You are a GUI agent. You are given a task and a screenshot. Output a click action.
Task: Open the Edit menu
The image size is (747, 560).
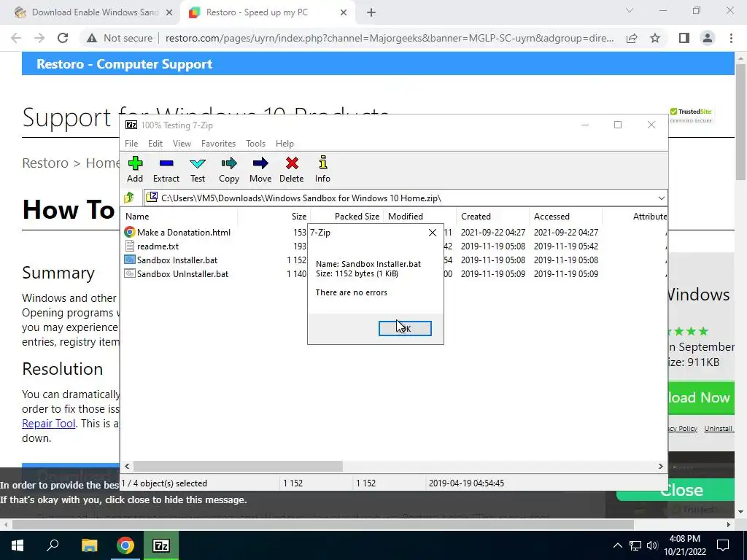pyautogui.click(x=155, y=144)
